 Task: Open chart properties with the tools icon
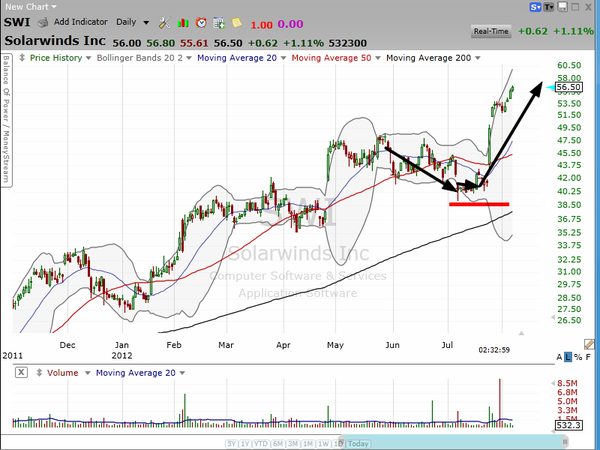click(165, 23)
